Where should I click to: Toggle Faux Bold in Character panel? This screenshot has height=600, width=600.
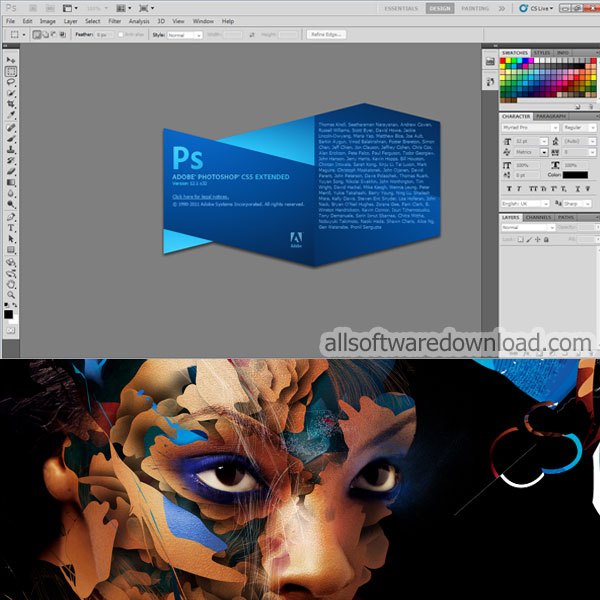[509, 189]
